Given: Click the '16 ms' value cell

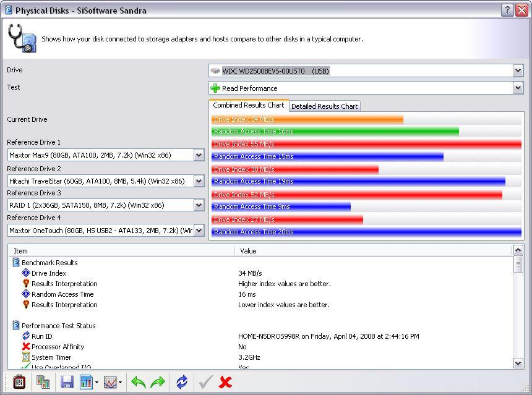Looking at the screenshot, I should [x=247, y=294].
